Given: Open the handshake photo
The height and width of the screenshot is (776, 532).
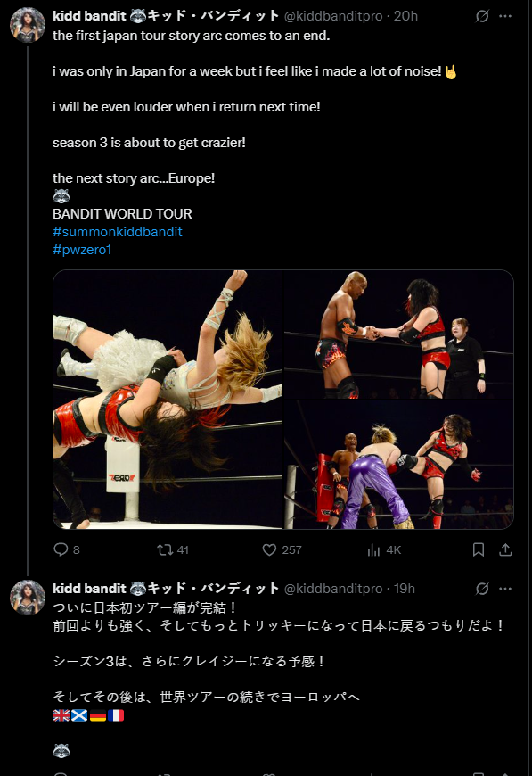Looking at the screenshot, I should [398, 334].
